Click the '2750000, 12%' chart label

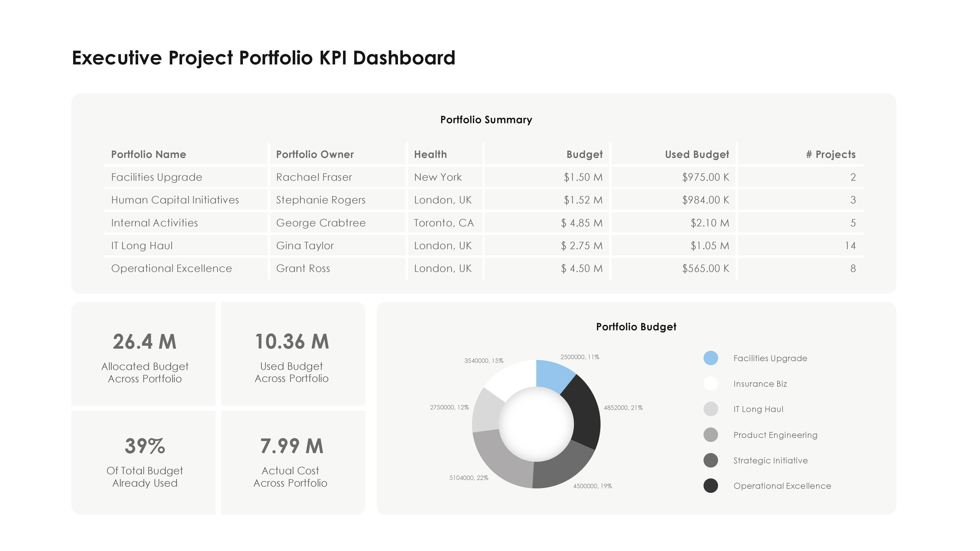pos(449,407)
